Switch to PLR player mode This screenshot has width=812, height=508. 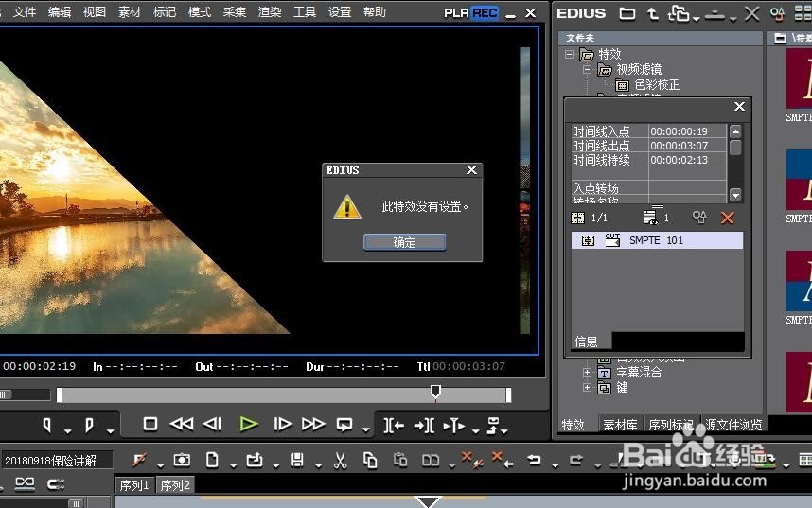coord(456,13)
